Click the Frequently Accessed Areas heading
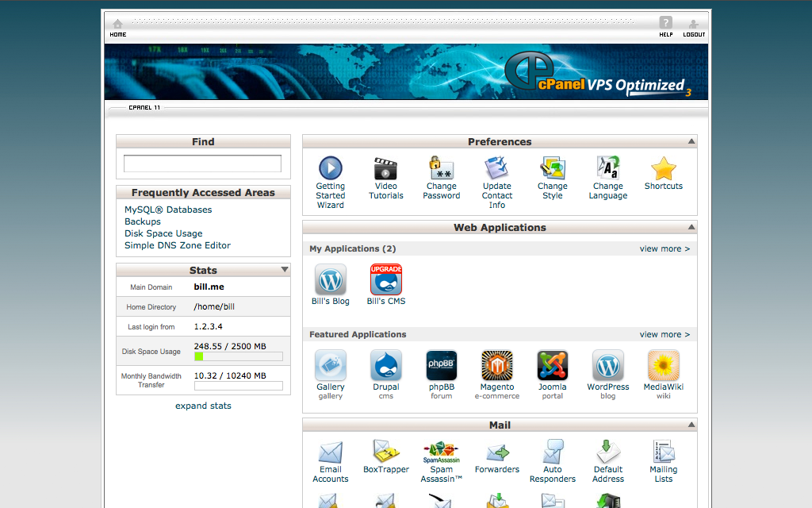This screenshot has height=508, width=812. pos(203,192)
